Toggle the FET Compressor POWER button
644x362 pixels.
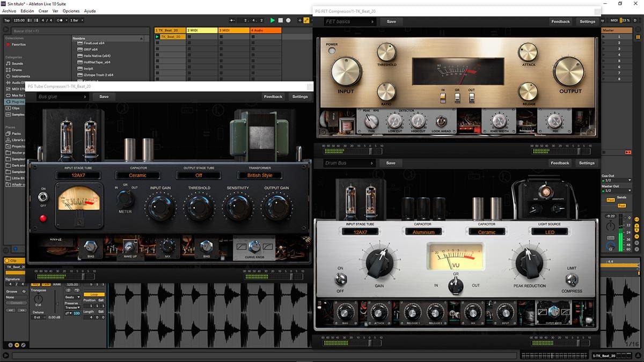(332, 51)
